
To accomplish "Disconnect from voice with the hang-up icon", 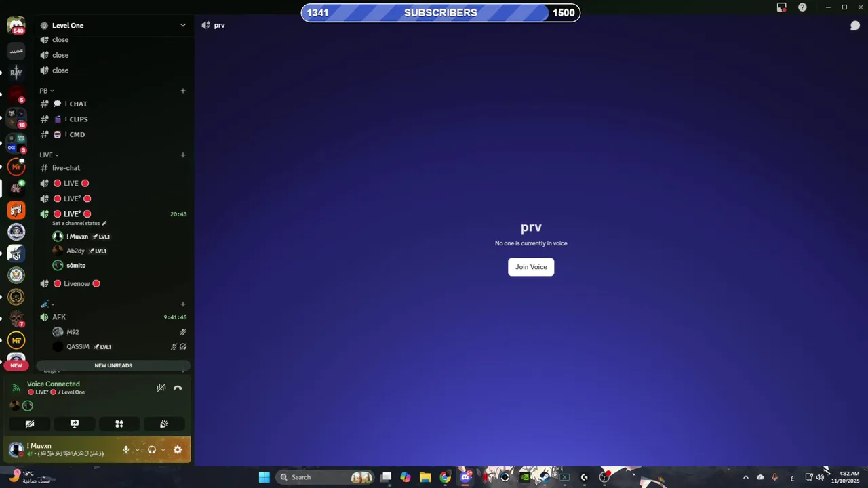I will tap(178, 388).
